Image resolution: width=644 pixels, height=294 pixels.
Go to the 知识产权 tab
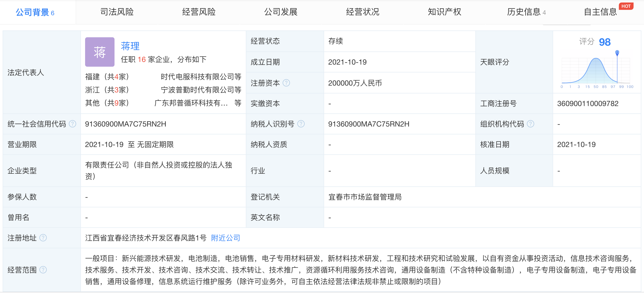(x=444, y=12)
